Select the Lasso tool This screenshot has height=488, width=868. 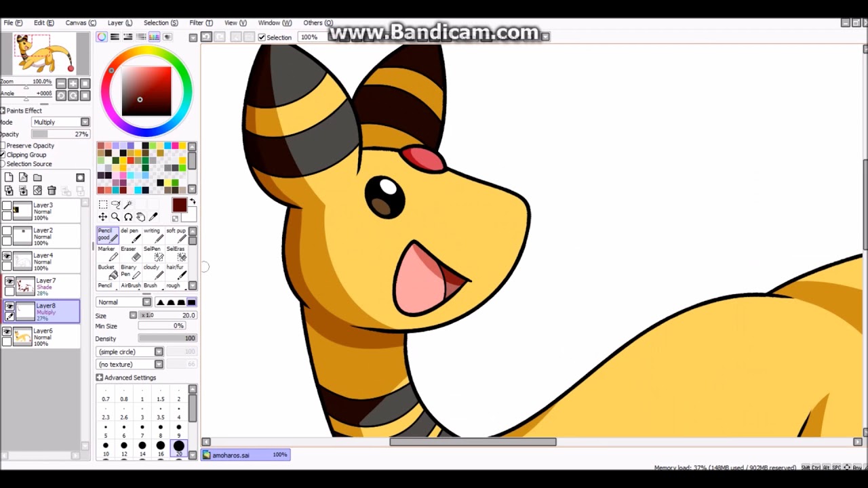(x=115, y=205)
